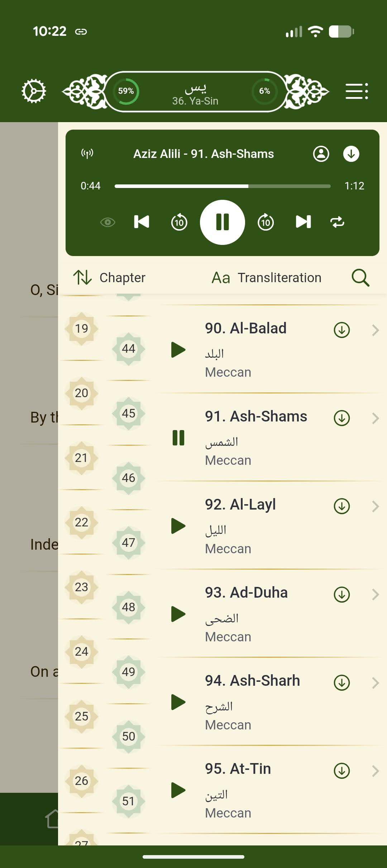The width and height of the screenshot is (387, 868).
Task: Download 93. Ad-Duha chapter
Action: click(x=342, y=594)
